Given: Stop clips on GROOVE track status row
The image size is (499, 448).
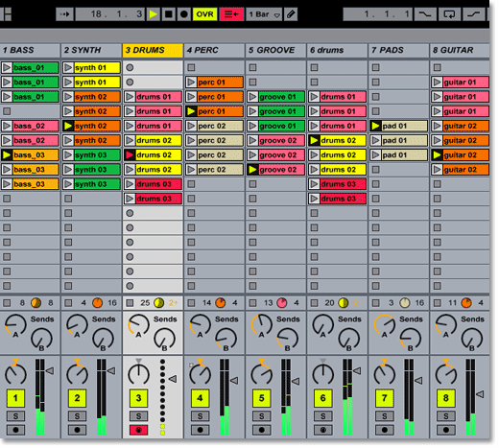Looking at the screenshot, I should pos(252,303).
